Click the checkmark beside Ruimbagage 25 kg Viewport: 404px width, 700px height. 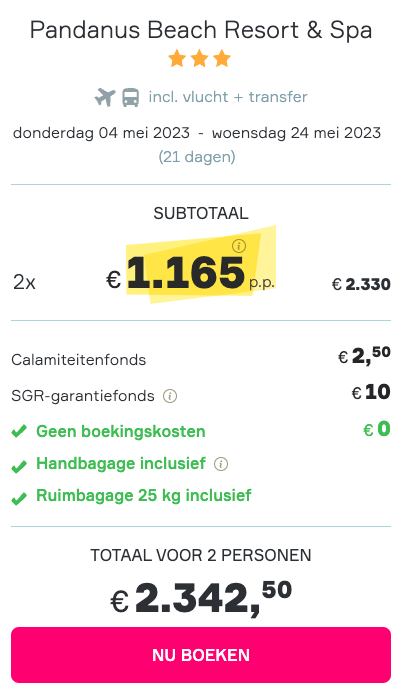point(19,498)
